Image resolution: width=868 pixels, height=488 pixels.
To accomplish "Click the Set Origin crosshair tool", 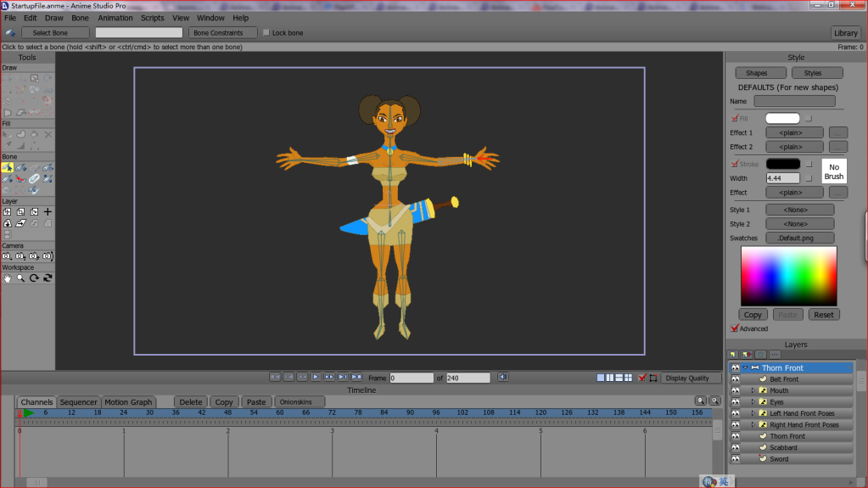I will [48, 211].
